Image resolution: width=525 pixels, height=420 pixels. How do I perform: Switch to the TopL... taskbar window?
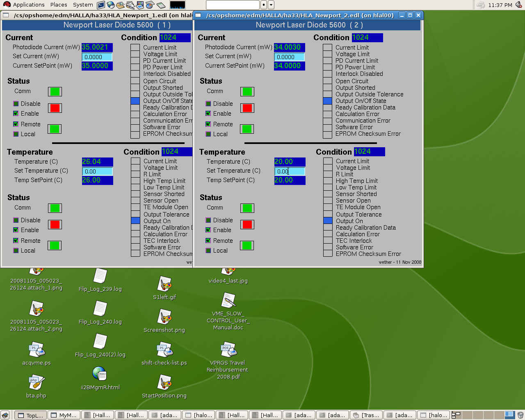pos(30,415)
